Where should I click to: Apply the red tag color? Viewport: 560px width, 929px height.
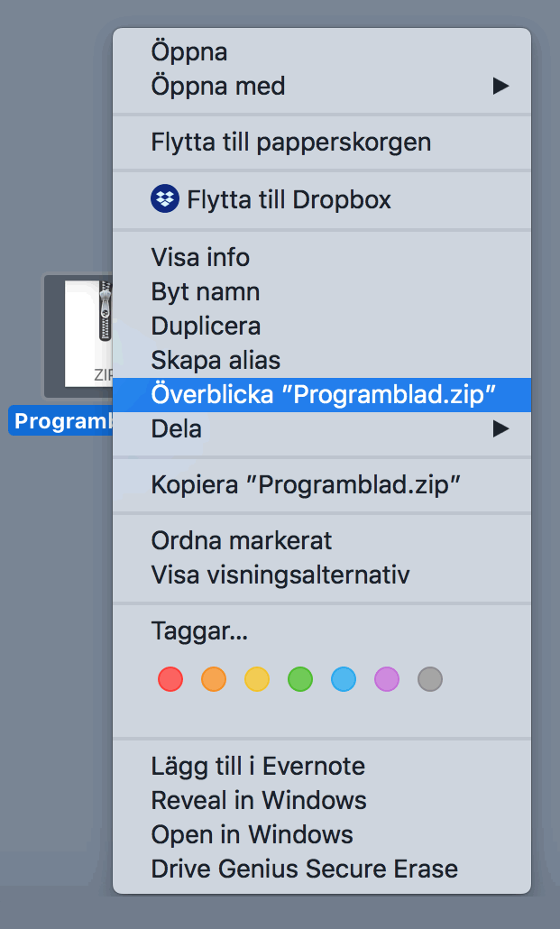pos(170,679)
